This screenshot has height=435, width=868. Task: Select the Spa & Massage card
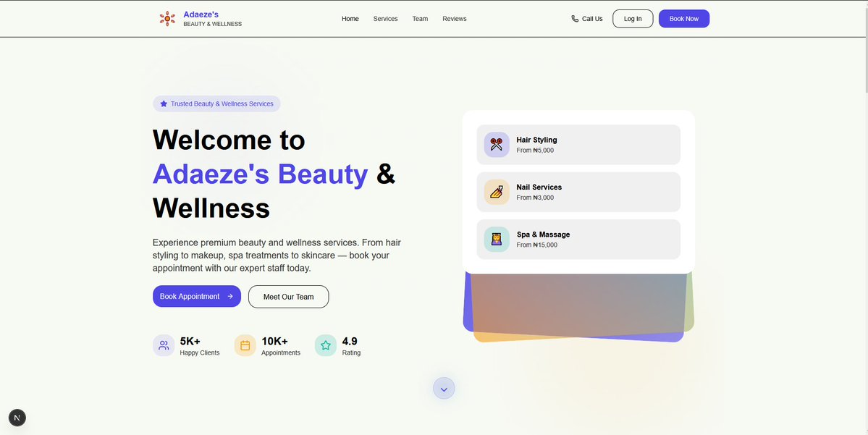(x=578, y=239)
